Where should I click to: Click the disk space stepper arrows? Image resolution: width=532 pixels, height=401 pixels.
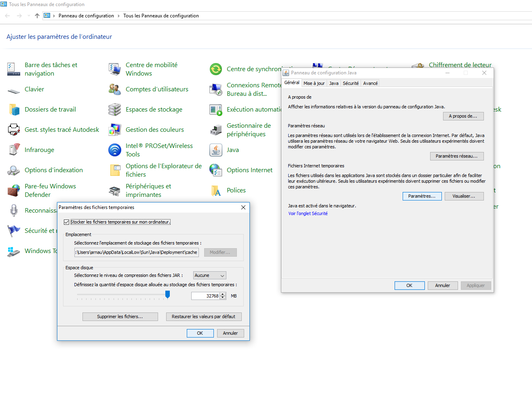click(223, 296)
